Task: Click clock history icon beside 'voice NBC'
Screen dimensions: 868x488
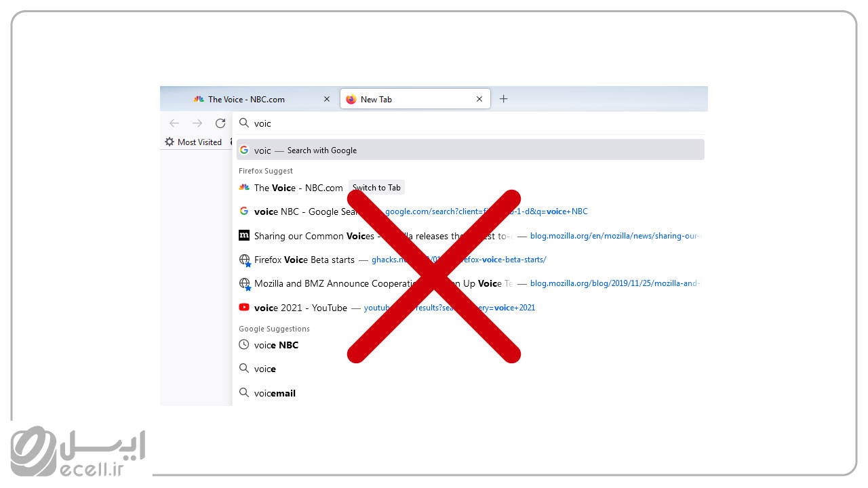Action: pos(244,345)
